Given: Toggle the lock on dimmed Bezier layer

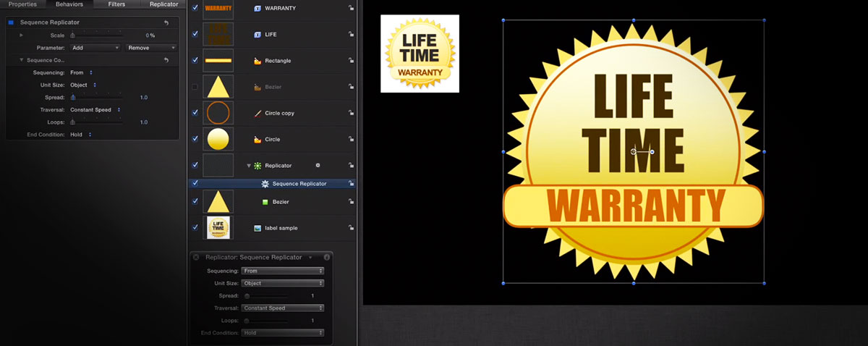Looking at the screenshot, I should 350,87.
